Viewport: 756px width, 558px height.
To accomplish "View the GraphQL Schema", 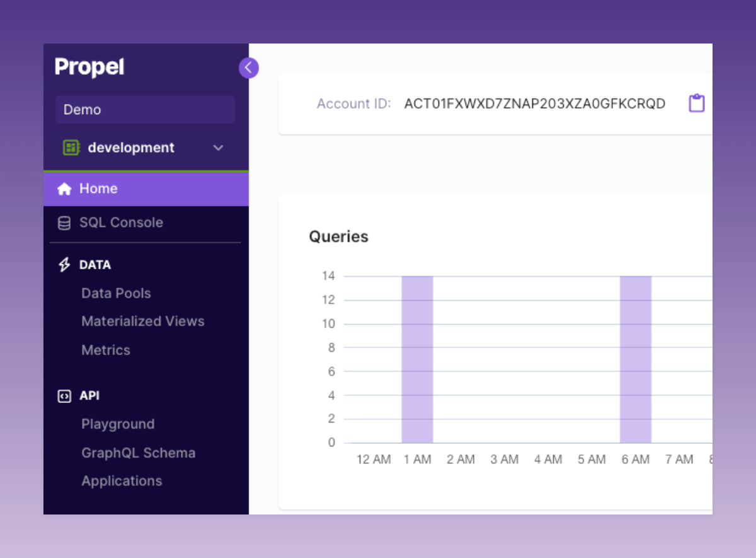I will 138,453.
